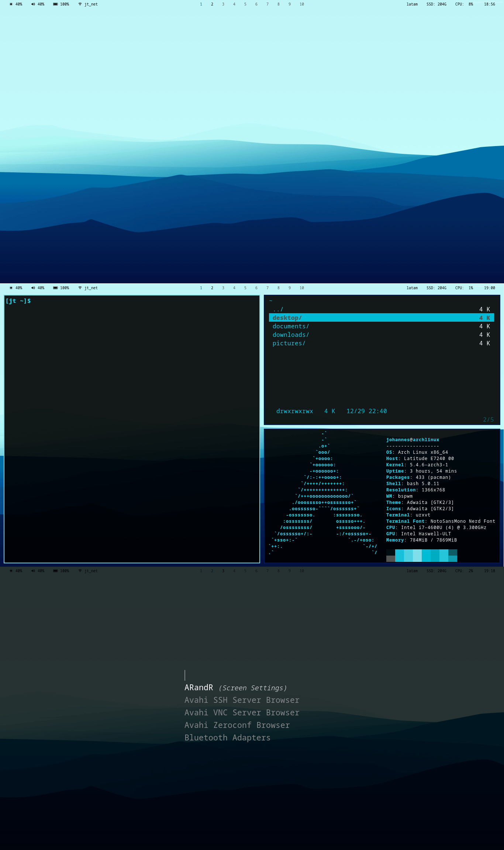
Task: Open the ARandR (Screen Settings) launcher entry
Action: 235,688
